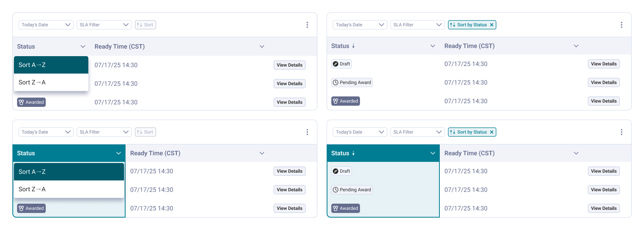Screen dimensions: 644x230
Task: Open Today's Date dropdown above teal sorted Status header
Action: tap(360, 132)
